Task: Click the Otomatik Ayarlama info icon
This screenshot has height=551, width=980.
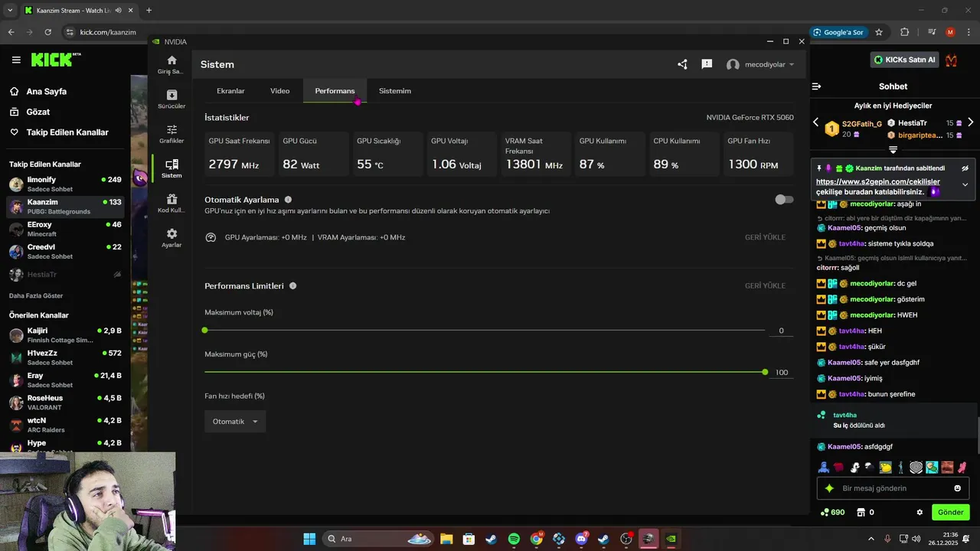Action: 288,200
